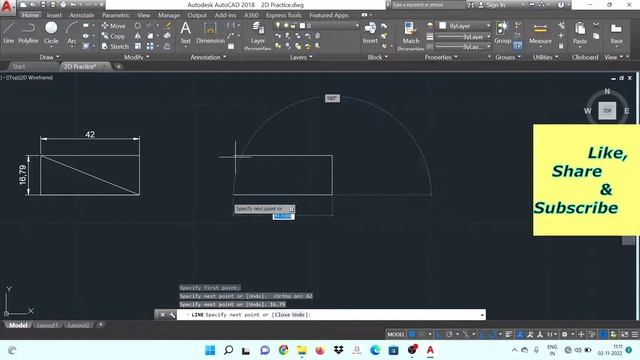640x360 pixels.
Task: Expand the Modify panel
Action: pyautogui.click(x=136, y=57)
